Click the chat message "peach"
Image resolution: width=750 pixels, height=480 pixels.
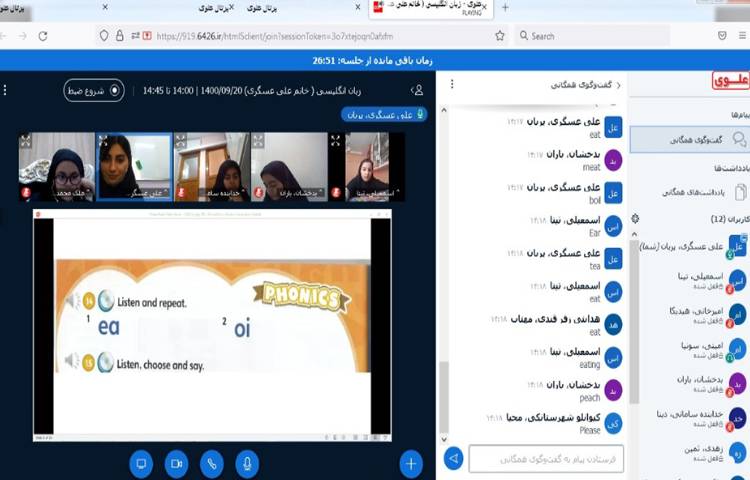click(x=590, y=398)
